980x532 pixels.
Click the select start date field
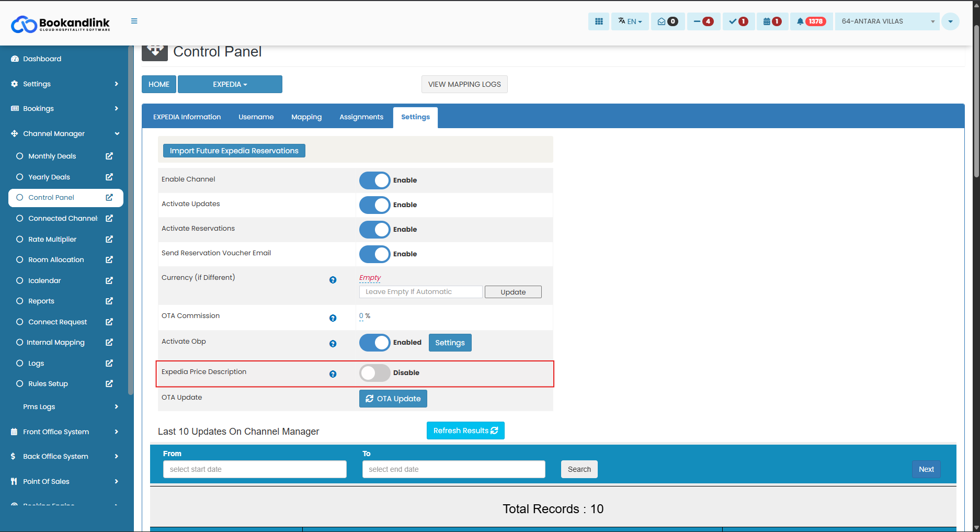pyautogui.click(x=255, y=469)
